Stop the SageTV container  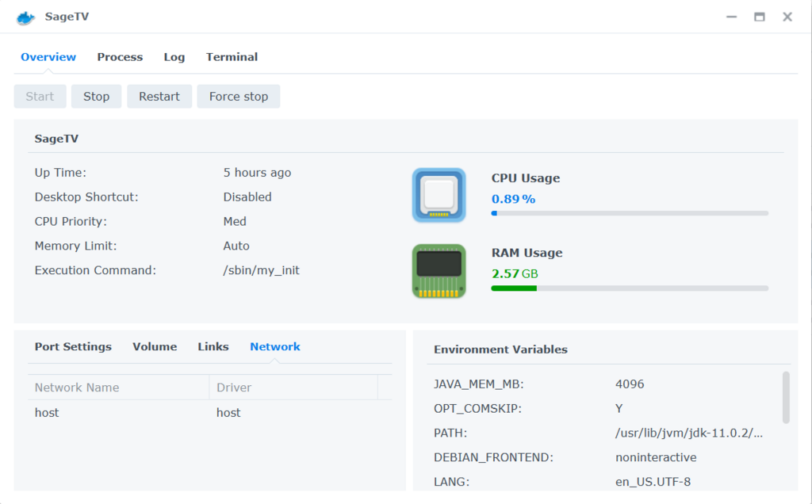click(96, 96)
